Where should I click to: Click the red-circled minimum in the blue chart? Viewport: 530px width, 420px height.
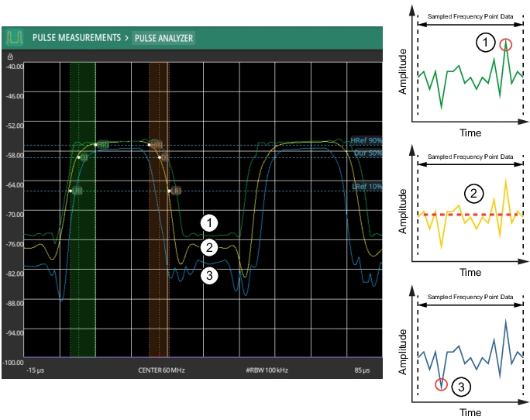(x=441, y=384)
